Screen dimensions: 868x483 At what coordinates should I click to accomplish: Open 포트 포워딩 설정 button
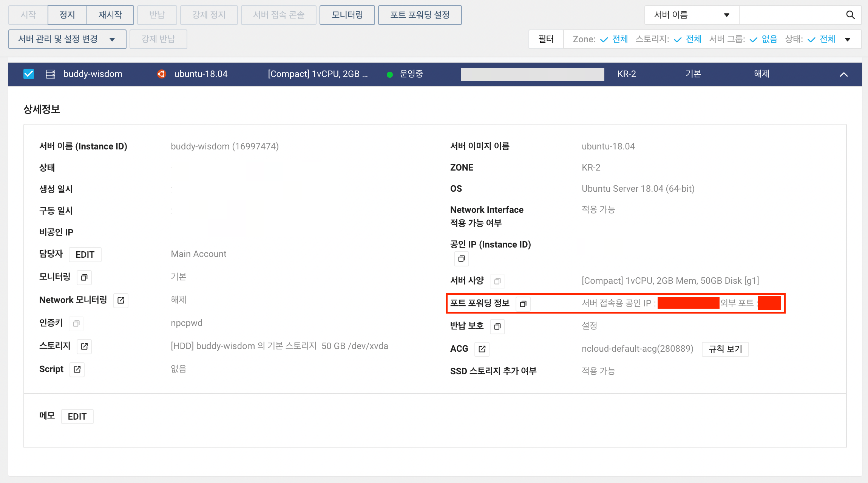(420, 15)
